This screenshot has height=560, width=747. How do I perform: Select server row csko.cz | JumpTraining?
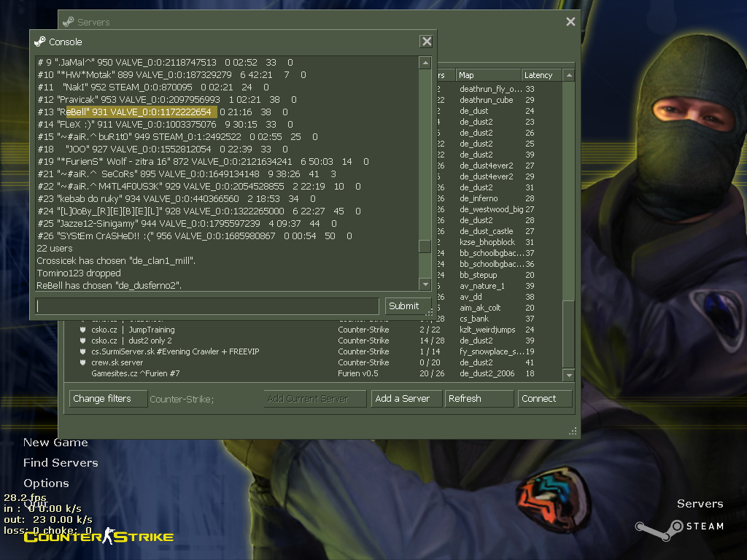point(314,330)
